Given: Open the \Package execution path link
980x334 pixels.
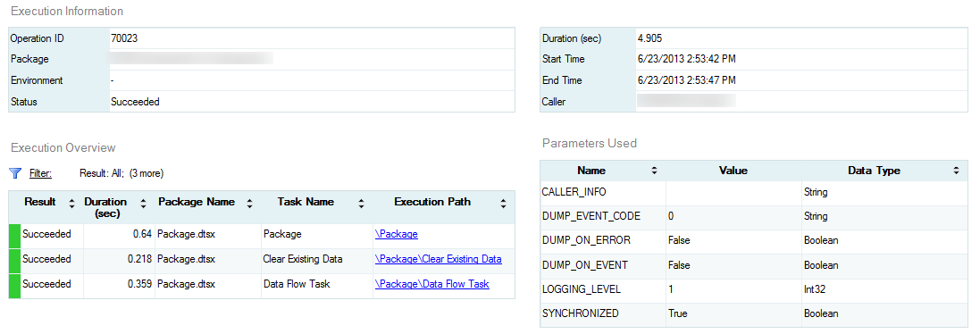Looking at the screenshot, I should (397, 234).
